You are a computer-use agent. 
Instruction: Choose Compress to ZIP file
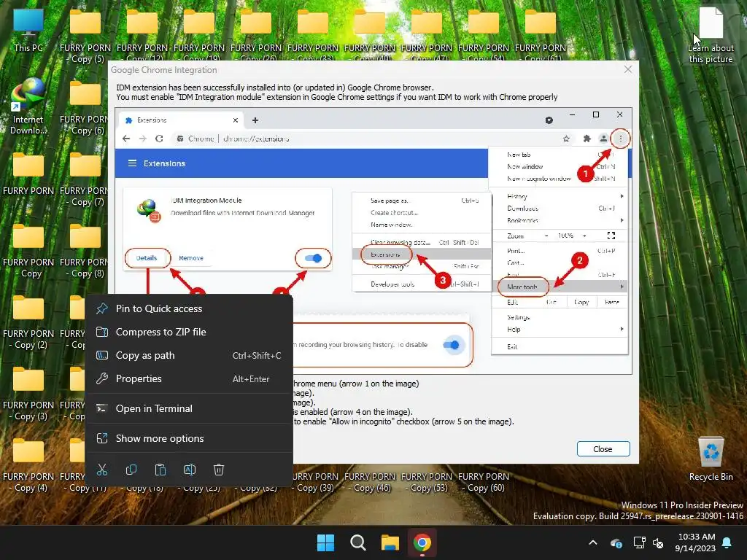point(189,332)
